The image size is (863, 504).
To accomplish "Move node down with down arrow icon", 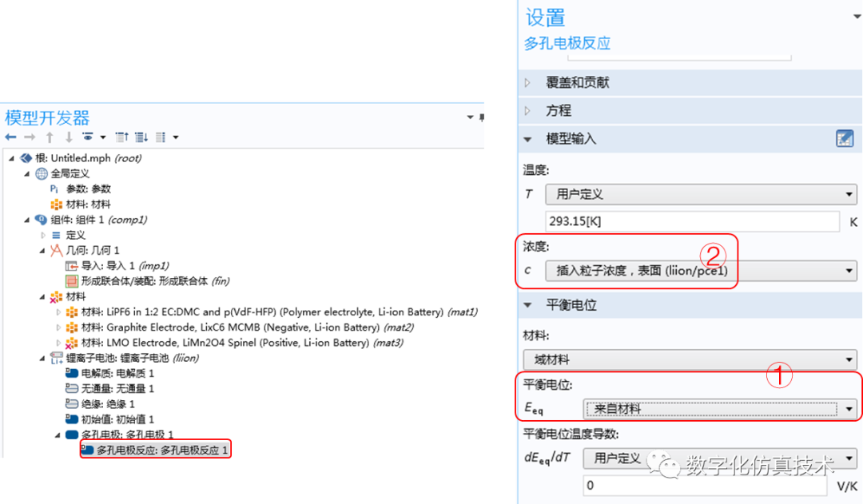I will [68, 137].
